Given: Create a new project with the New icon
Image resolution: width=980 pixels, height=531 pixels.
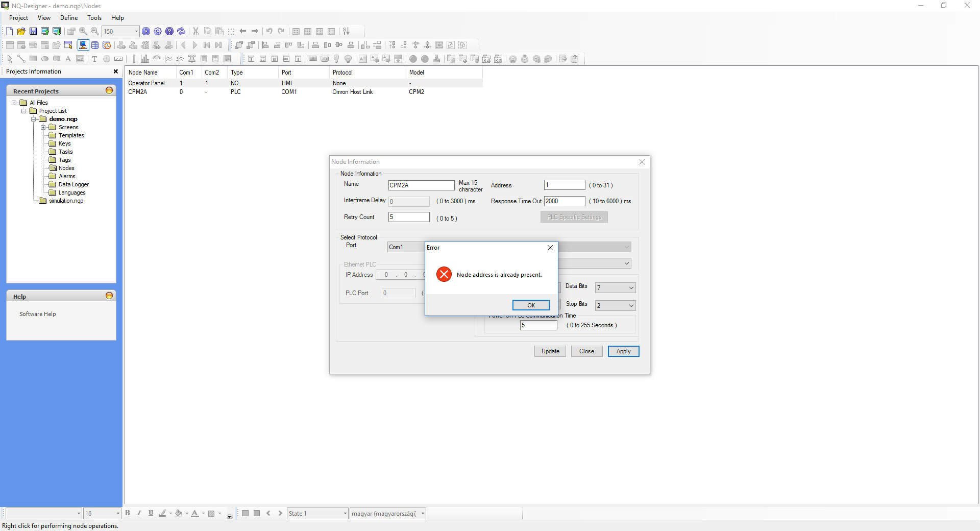Looking at the screenshot, I should point(9,31).
